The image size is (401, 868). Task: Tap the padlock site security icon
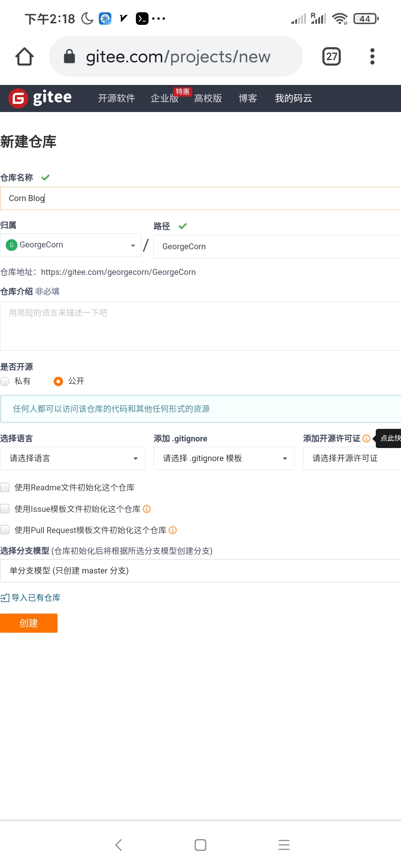tap(69, 56)
